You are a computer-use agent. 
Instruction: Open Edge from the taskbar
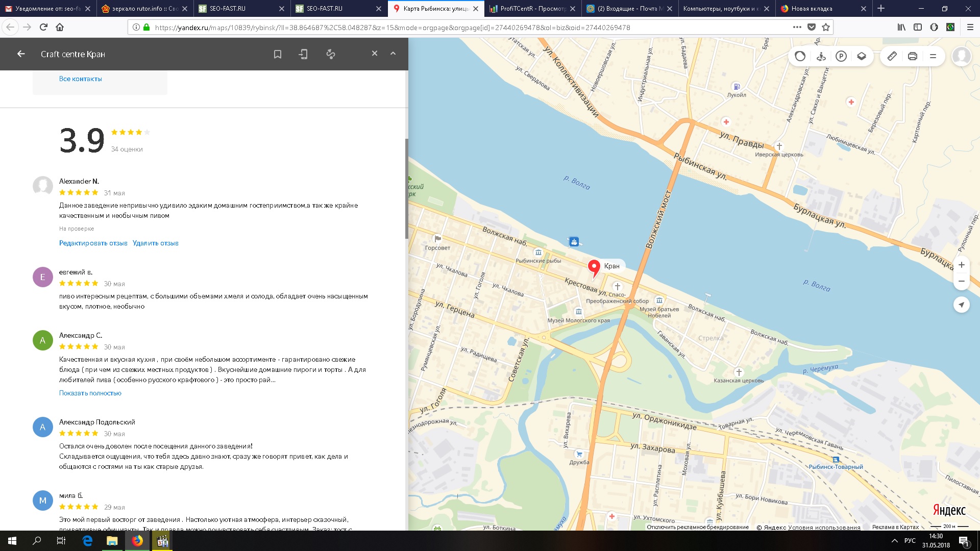(x=87, y=541)
